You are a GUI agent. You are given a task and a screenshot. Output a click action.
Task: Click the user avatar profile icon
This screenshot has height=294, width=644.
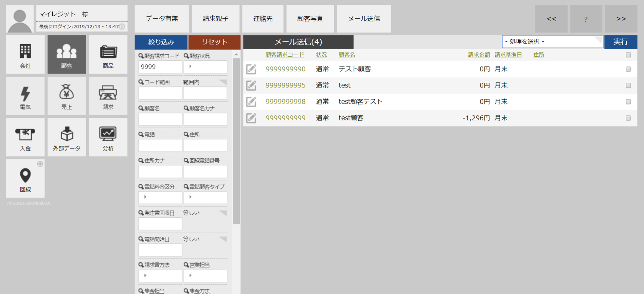[20, 19]
